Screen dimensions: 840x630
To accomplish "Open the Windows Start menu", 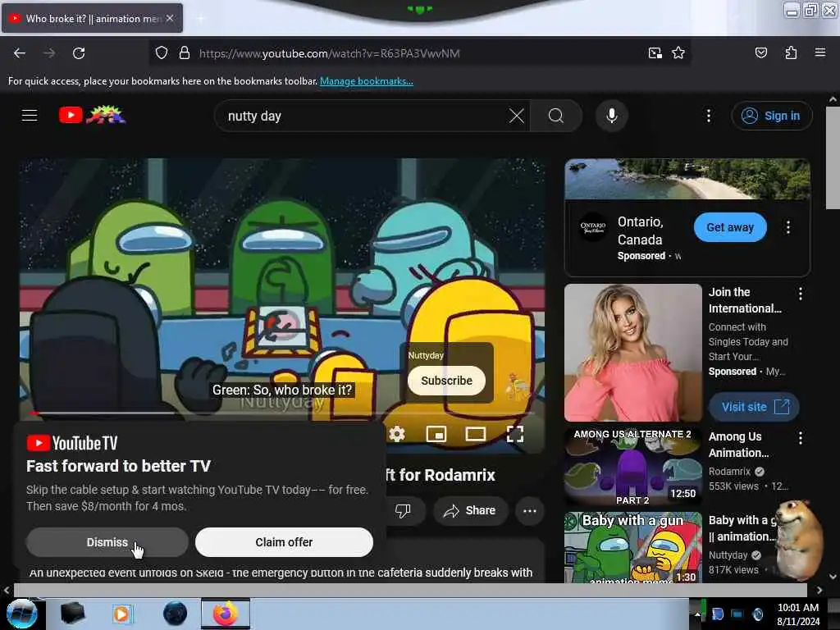I will click(21, 614).
